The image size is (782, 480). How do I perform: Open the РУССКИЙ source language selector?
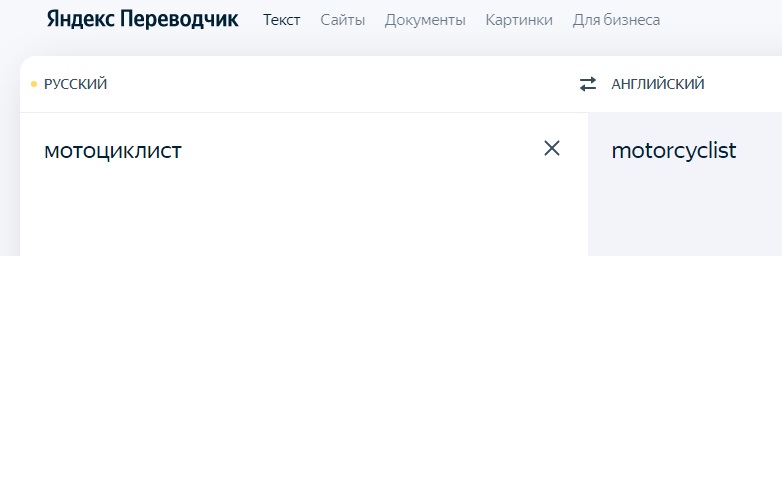[75, 84]
